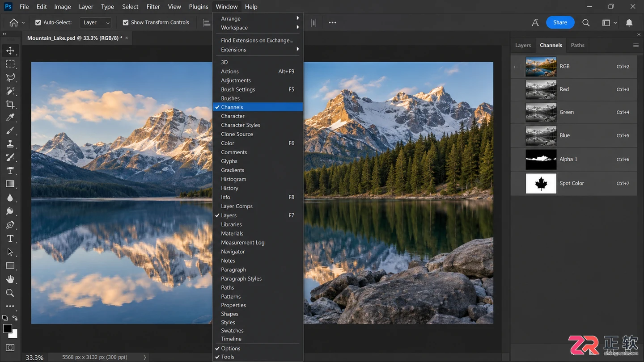The image size is (644, 362).
Task: Show more options with the three-dot button
Action: coord(332,22)
